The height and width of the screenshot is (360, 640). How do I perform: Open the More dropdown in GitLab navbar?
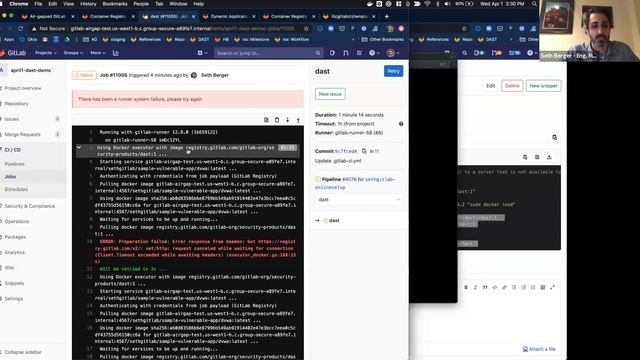click(x=98, y=53)
